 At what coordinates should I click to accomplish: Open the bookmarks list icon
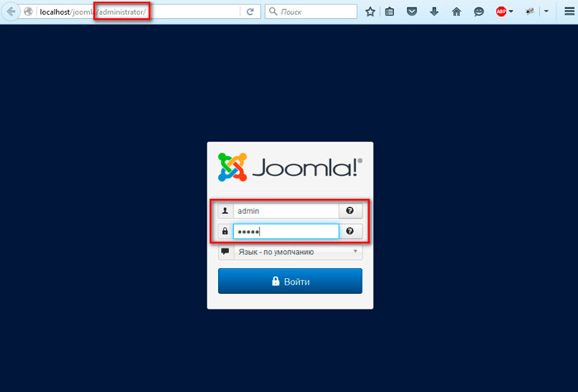tap(390, 12)
